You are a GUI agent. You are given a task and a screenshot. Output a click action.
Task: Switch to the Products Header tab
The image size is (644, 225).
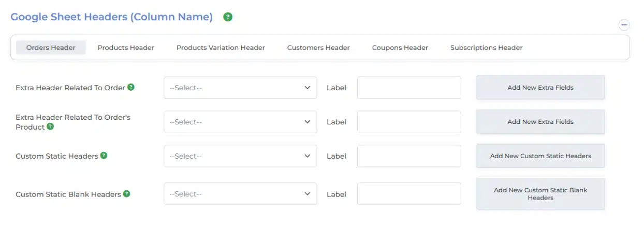pos(126,48)
